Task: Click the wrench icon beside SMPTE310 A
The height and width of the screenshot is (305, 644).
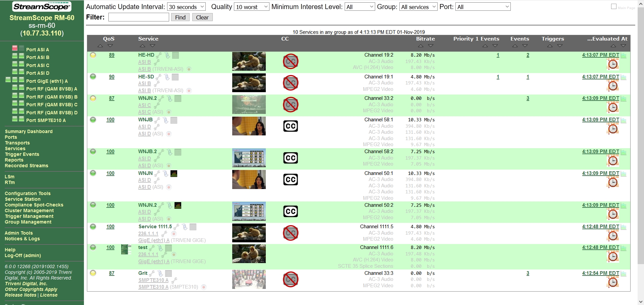Action: 174,280
